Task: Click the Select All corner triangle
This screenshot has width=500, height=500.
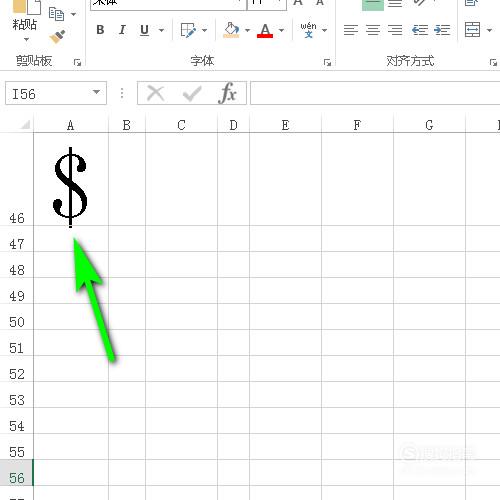Action: [x=25, y=124]
